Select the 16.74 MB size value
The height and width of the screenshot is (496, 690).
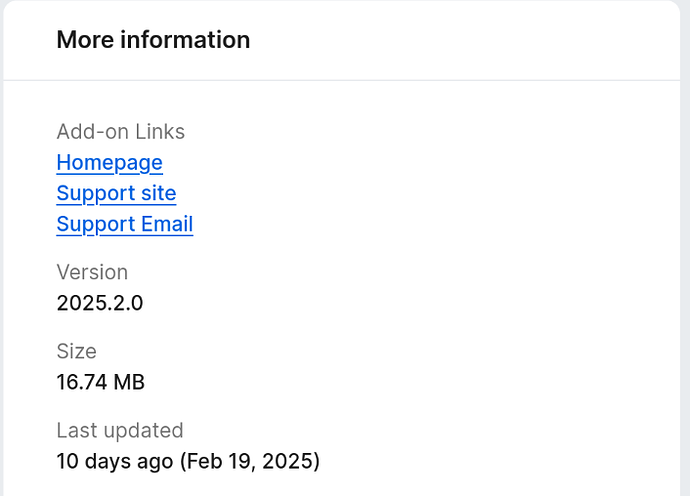(x=100, y=381)
